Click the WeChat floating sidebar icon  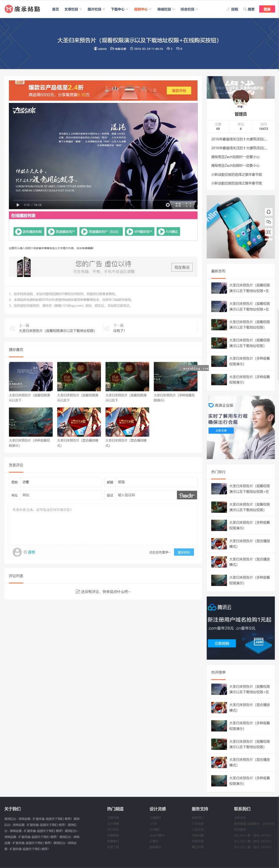tap(268, 222)
